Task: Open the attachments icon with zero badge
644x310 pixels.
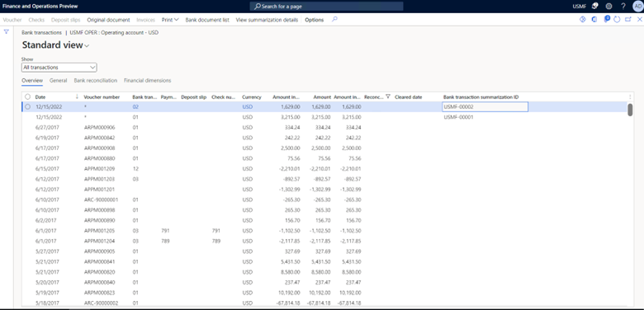Action: 607,19
